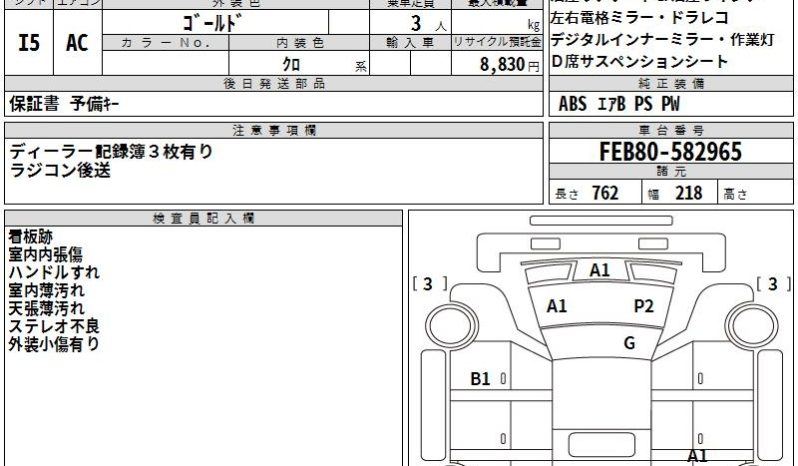Click the "リサイクル預託金" header
Screen dimensions: 798x466
tap(497, 43)
